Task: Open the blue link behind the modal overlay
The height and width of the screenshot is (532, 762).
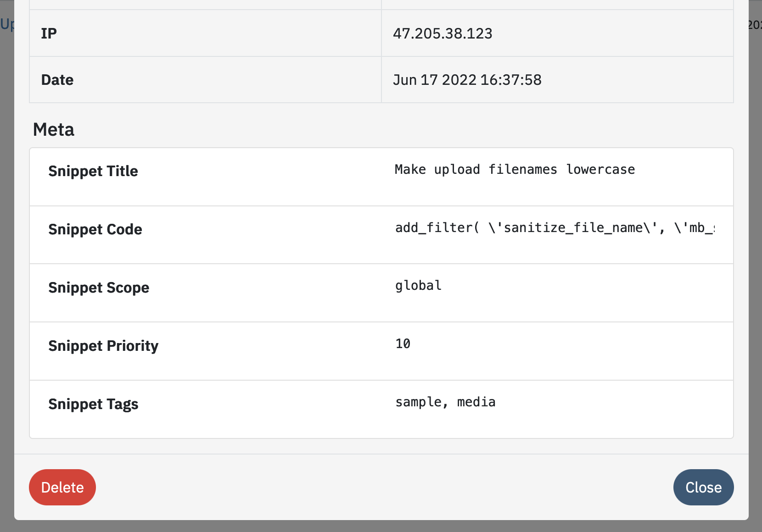Action: 6,25
